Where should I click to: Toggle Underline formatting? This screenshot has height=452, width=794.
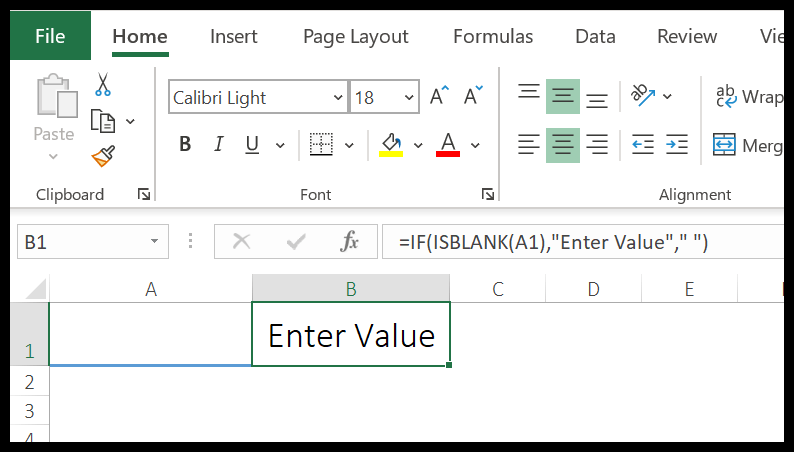tap(252, 145)
